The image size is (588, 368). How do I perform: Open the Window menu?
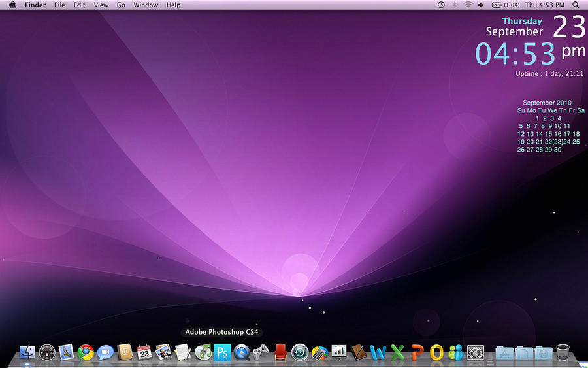tap(146, 5)
